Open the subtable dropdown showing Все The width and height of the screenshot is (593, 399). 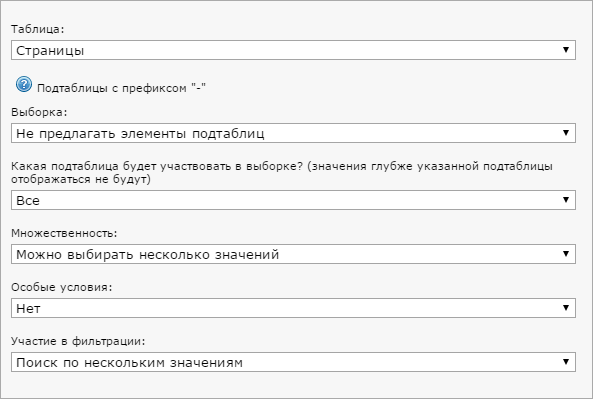tap(293, 200)
